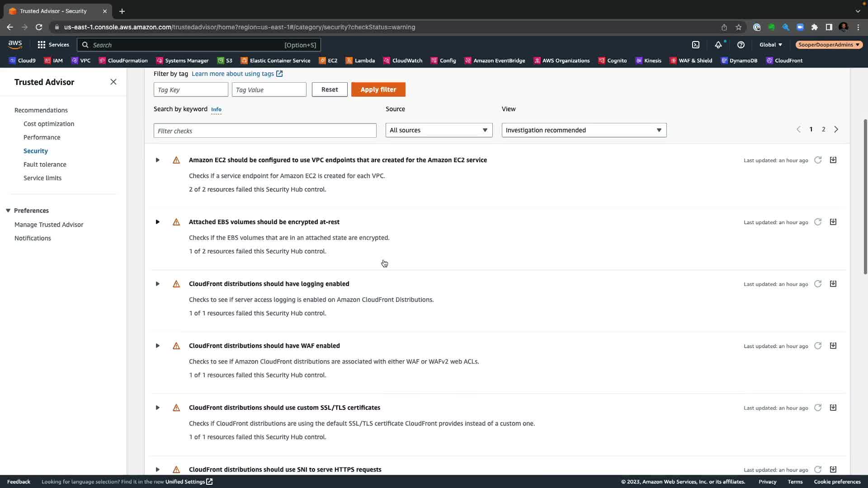Download the Amazon EC2 VPC endpoints check results

[833, 160]
